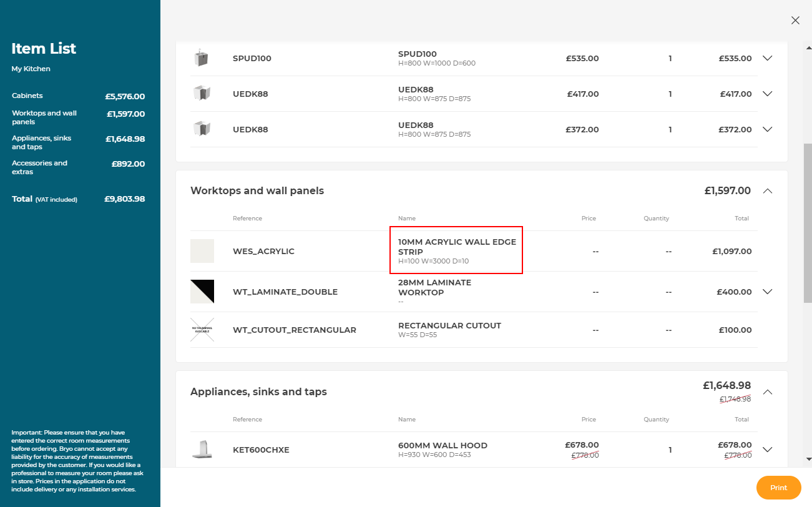
Task: Click the 10MM Acrylic Wall Edge Strip name
Action: pos(457,247)
